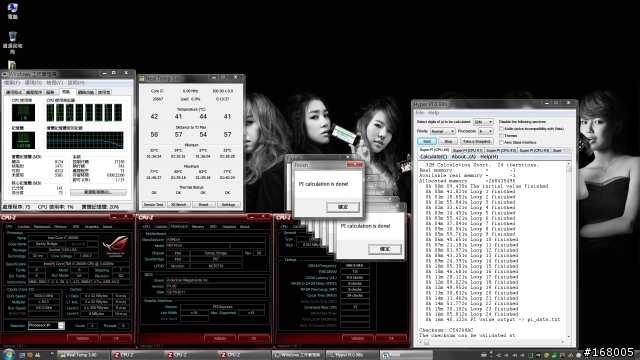Click XS Bench in Real Temp
640x360 pixels.
point(178,204)
